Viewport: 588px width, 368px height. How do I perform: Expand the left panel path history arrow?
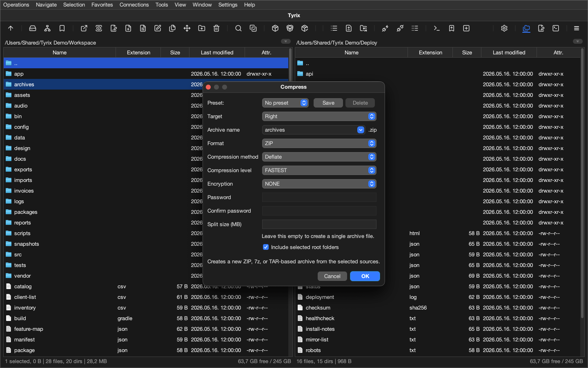(286, 41)
